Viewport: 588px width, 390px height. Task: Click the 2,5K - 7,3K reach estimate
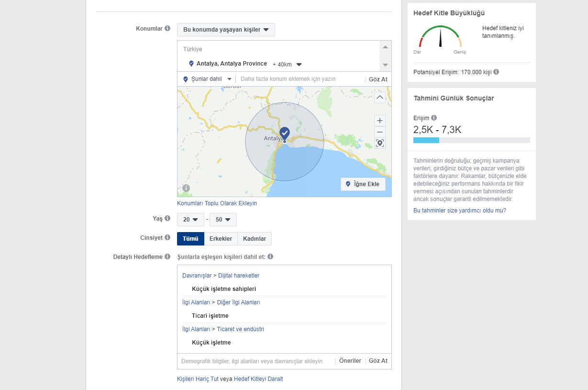[437, 129]
